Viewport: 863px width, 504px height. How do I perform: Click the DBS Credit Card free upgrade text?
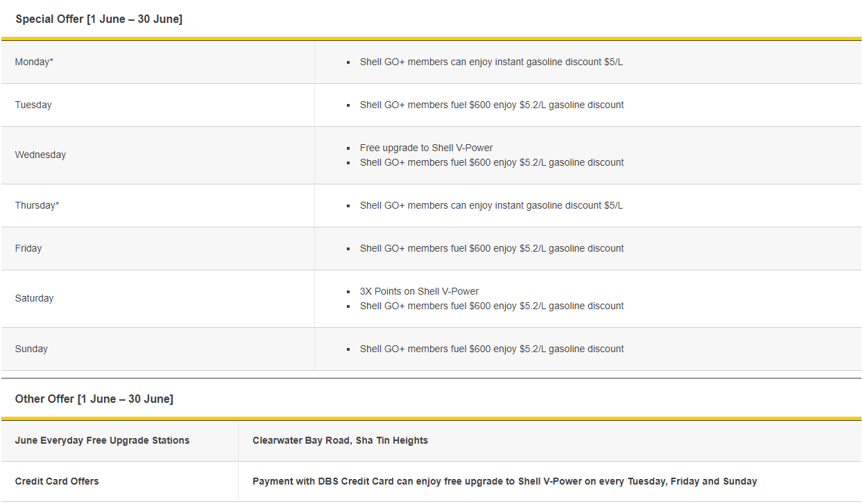tap(504, 482)
